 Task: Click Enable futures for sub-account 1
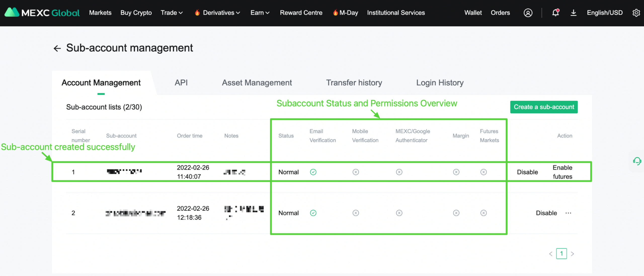(x=562, y=172)
